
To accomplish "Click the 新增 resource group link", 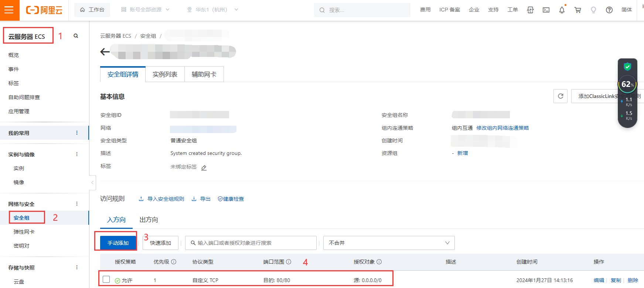I will click(x=463, y=153).
